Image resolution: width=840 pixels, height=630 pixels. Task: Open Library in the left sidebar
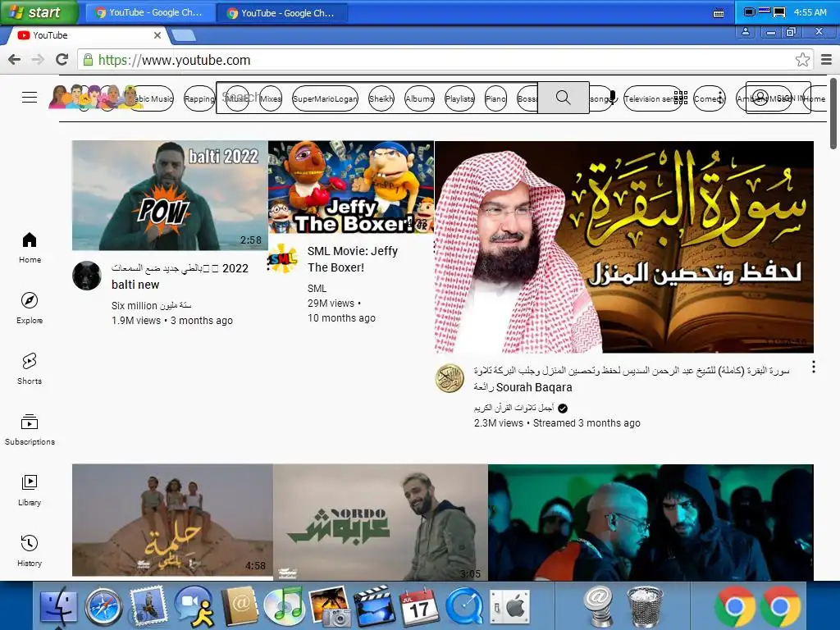click(30, 491)
